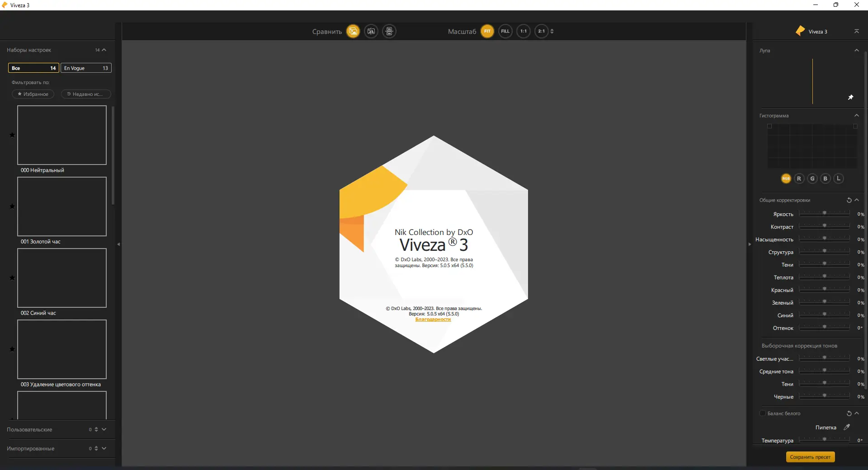
Task: Toggle highlight clipping indicator in histogram
Action: pyautogui.click(x=855, y=127)
